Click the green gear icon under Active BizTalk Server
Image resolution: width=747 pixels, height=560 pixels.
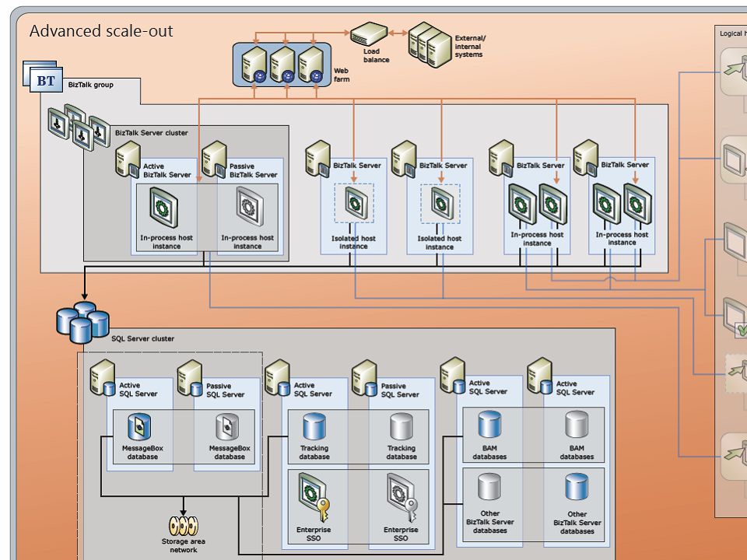tap(163, 207)
